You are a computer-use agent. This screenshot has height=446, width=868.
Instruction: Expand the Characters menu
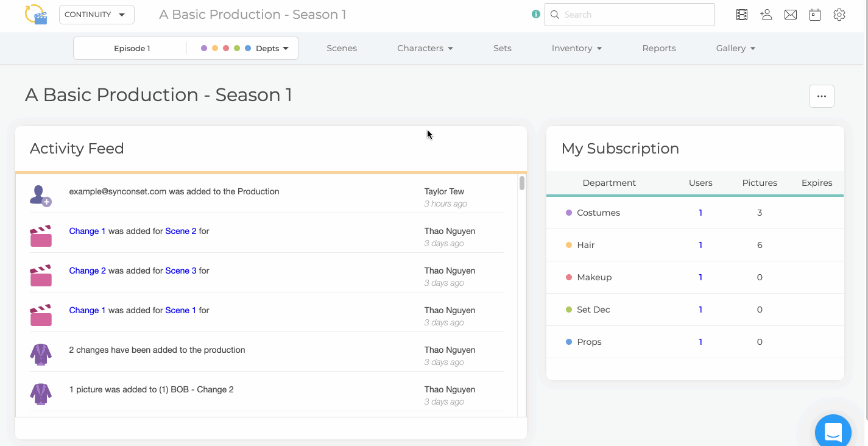(425, 48)
